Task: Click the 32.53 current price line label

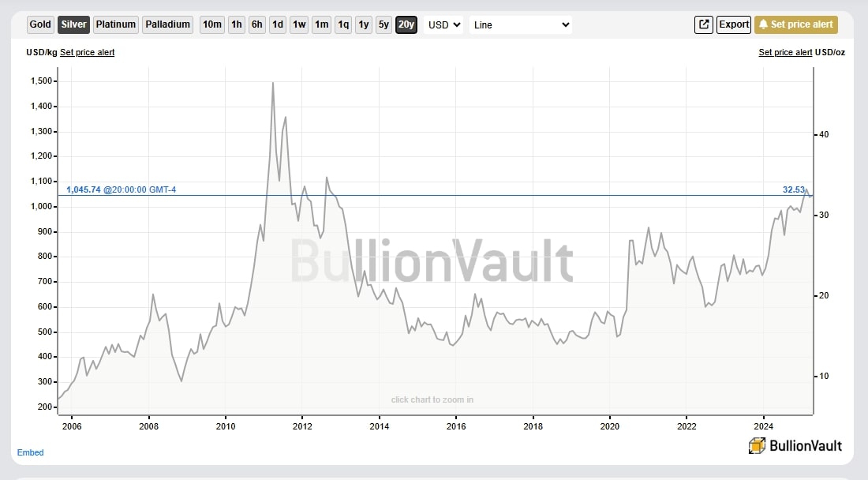Action: click(793, 189)
